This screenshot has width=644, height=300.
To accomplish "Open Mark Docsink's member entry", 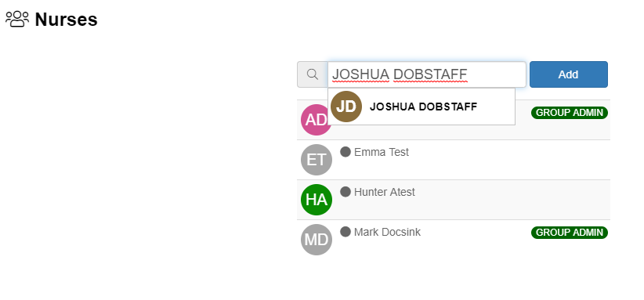I will (387, 233).
